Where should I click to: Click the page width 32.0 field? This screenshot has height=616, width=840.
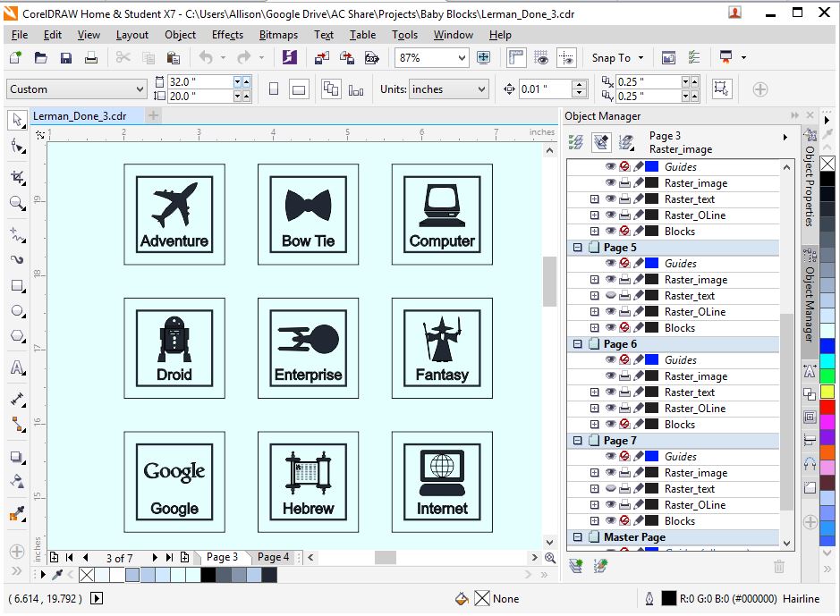pos(199,82)
